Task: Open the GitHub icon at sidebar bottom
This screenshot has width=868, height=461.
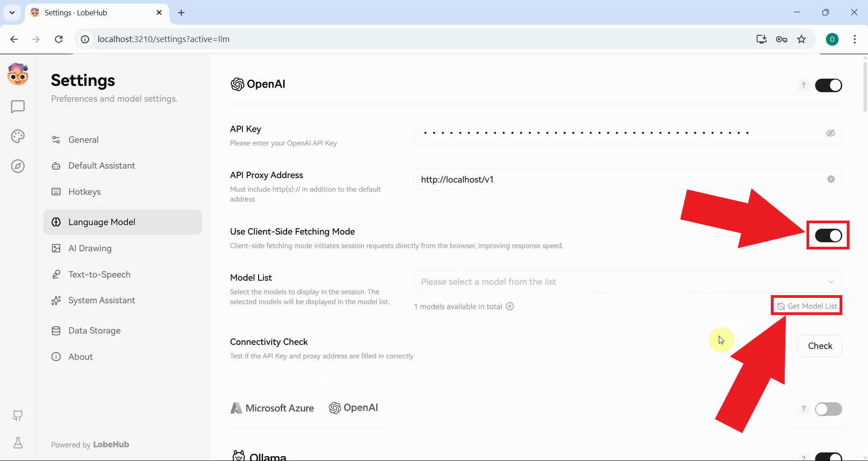Action: [x=17, y=416]
